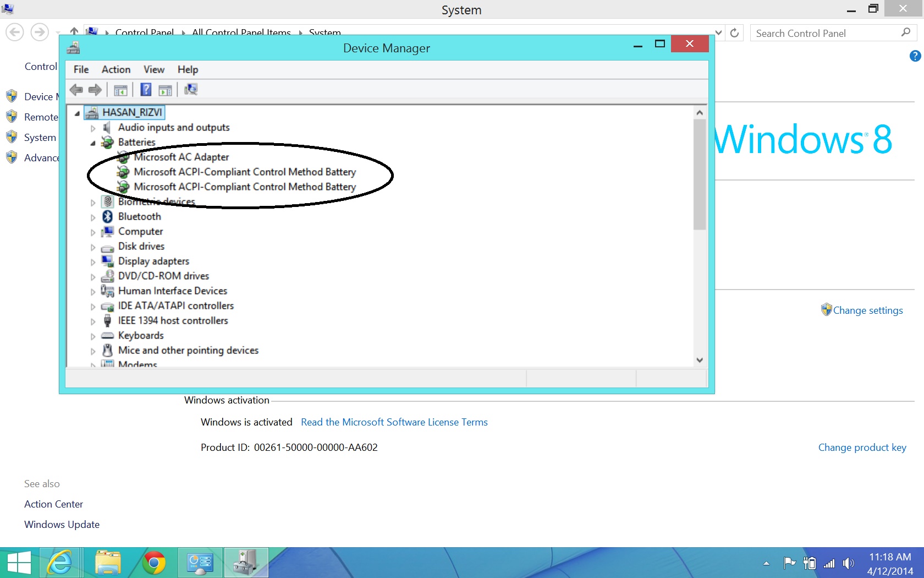Click the Computer category icon
The height and width of the screenshot is (578, 924).
pyautogui.click(x=107, y=232)
